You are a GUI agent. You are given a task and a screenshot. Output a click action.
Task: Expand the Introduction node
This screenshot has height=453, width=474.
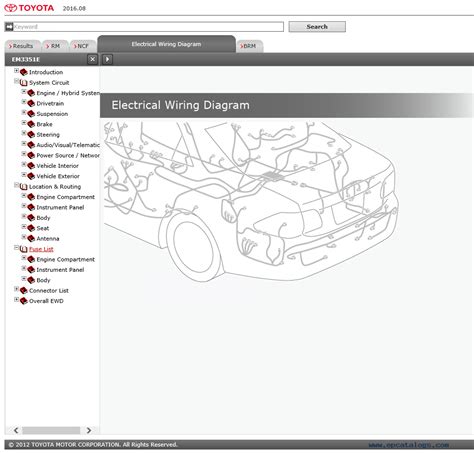pos(16,71)
